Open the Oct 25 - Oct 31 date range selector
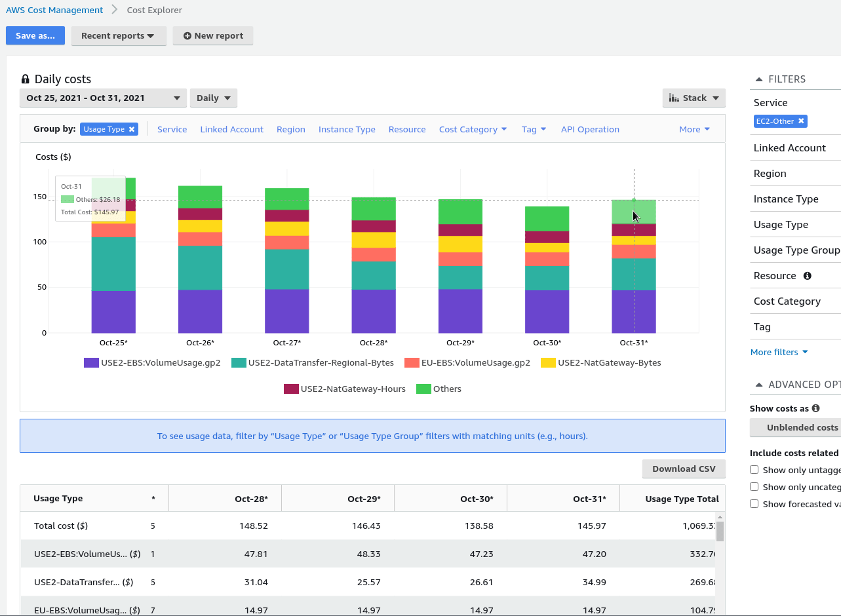841x616 pixels. (103, 98)
